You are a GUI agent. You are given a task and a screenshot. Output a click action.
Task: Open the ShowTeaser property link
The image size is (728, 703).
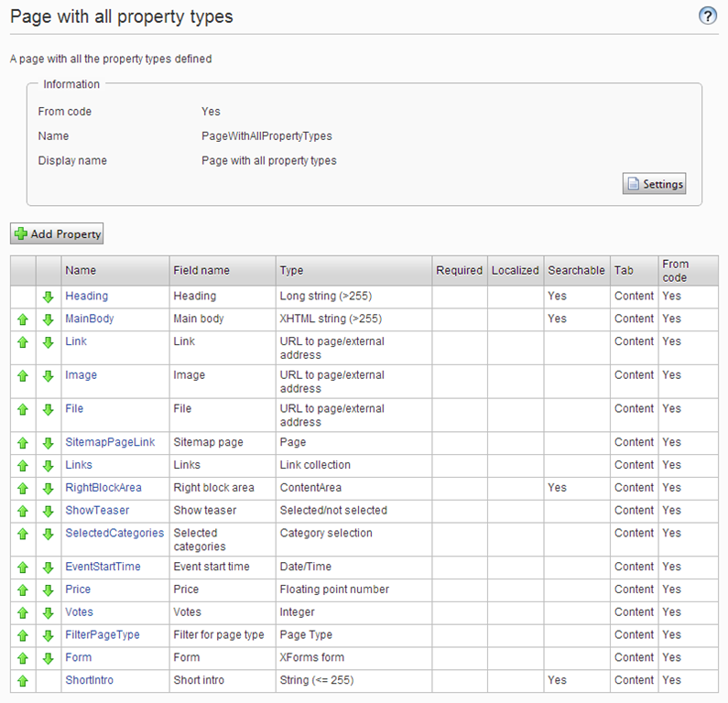97,510
